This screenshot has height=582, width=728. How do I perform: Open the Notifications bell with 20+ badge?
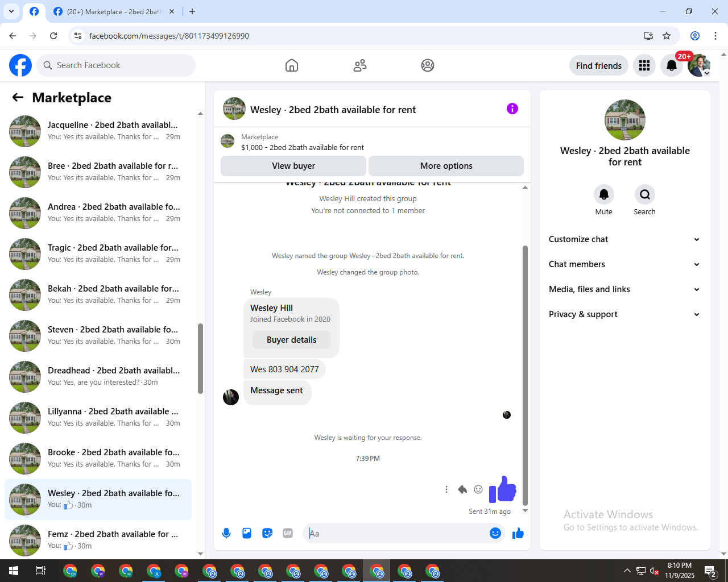coord(672,65)
